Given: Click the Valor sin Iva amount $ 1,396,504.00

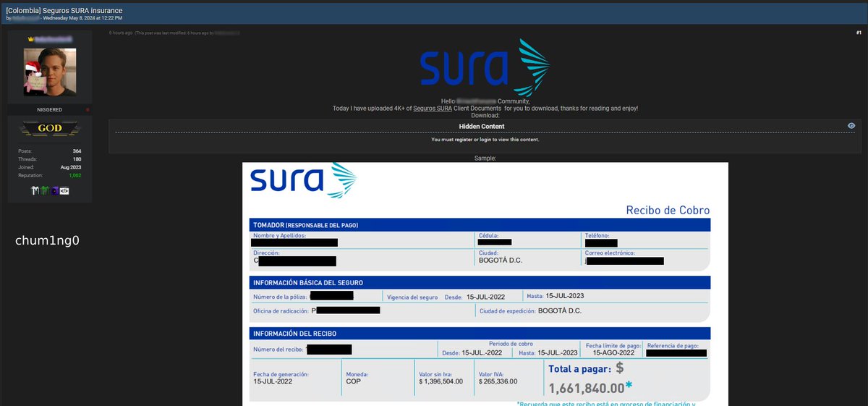Looking at the screenshot, I should [x=441, y=381].
